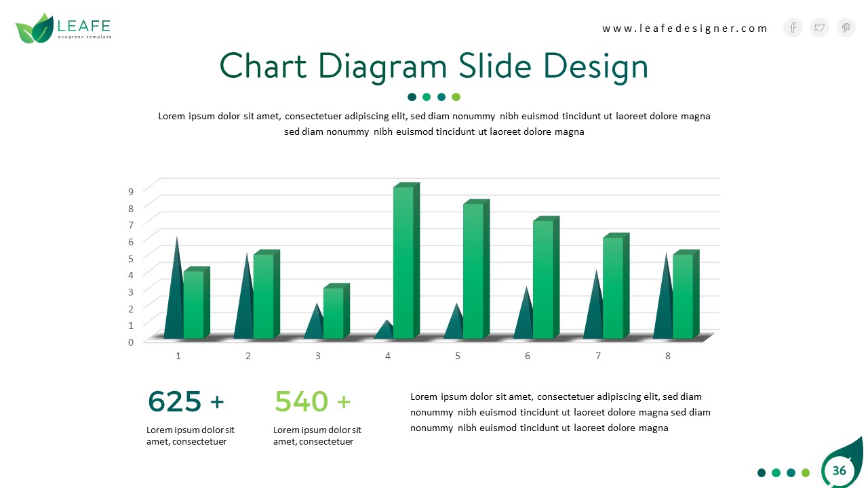The height and width of the screenshot is (488, 868).
Task: Click the 540 + statistic text
Action: click(x=313, y=401)
